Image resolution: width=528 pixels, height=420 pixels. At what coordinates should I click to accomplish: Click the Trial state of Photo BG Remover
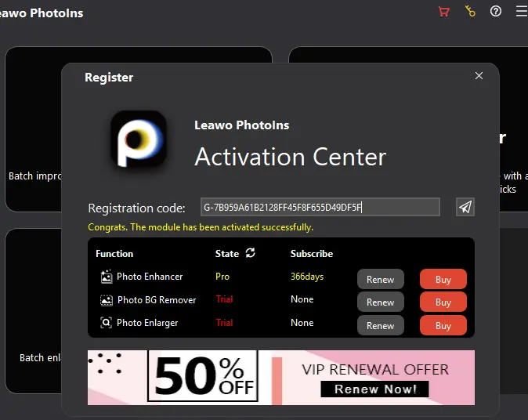[224, 299]
